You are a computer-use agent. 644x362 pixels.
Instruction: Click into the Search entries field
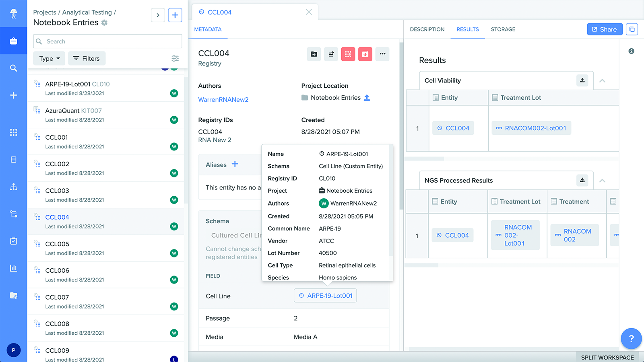tap(107, 41)
